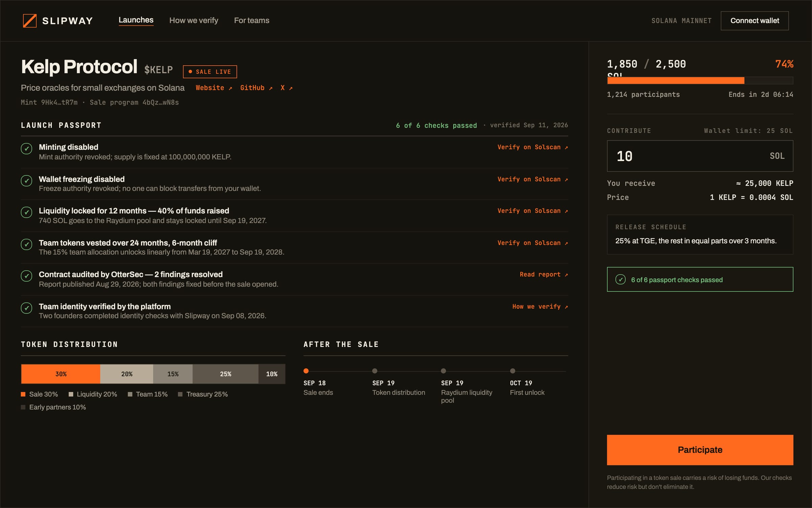Click the Sale 30% legend swatch
Image resolution: width=812 pixels, height=508 pixels.
(x=23, y=394)
